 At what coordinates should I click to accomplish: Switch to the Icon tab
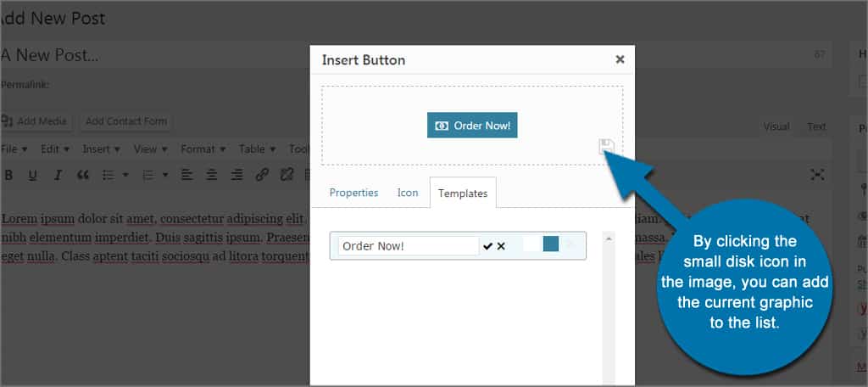[408, 193]
